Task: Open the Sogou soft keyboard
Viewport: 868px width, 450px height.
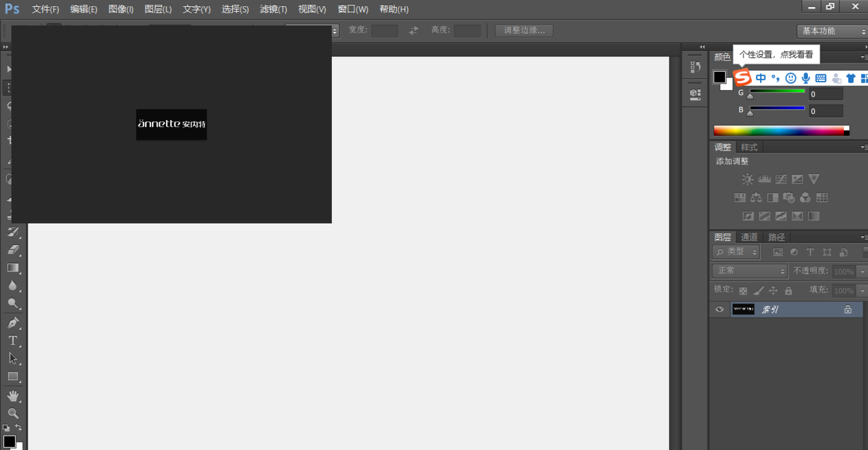Action: (x=821, y=78)
